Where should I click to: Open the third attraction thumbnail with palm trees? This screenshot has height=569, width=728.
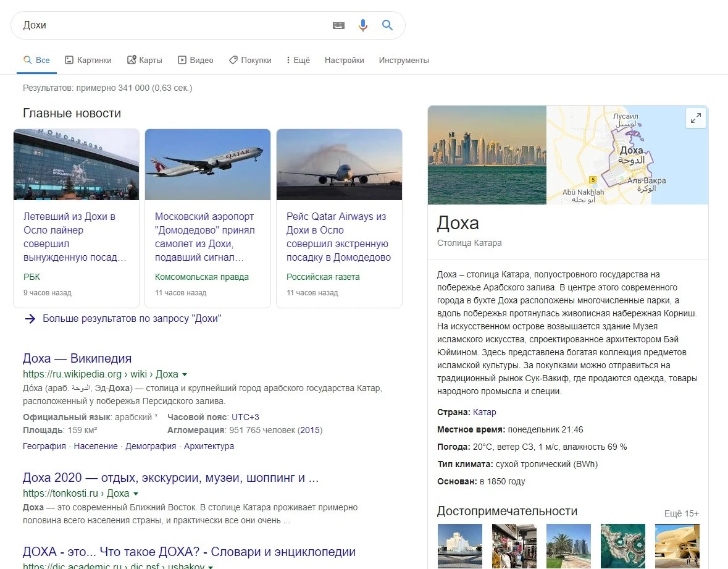568,546
